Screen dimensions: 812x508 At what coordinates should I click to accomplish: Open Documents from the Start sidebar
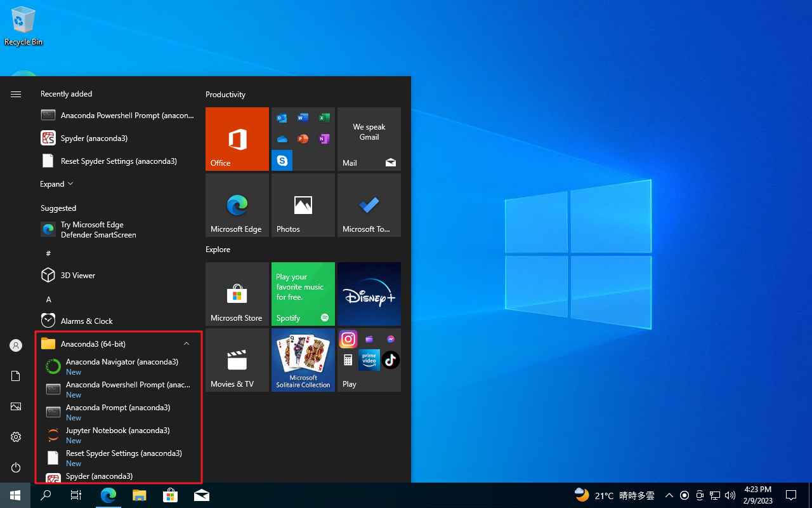16,376
